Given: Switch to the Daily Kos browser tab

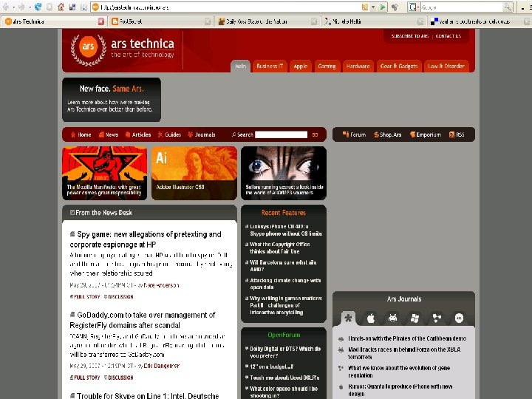Looking at the screenshot, I should pyautogui.click(x=267, y=21).
